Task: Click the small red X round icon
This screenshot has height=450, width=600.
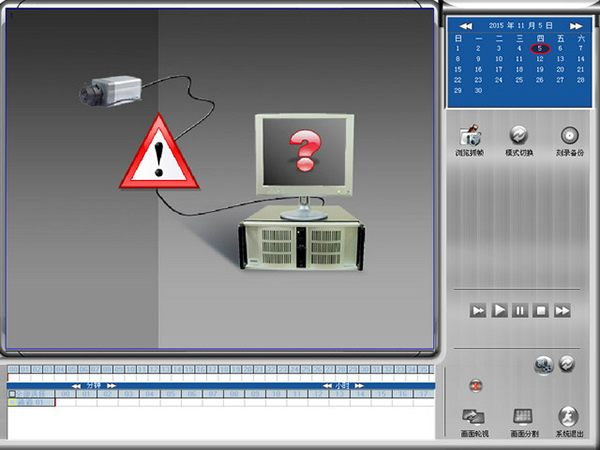Action: (476, 386)
